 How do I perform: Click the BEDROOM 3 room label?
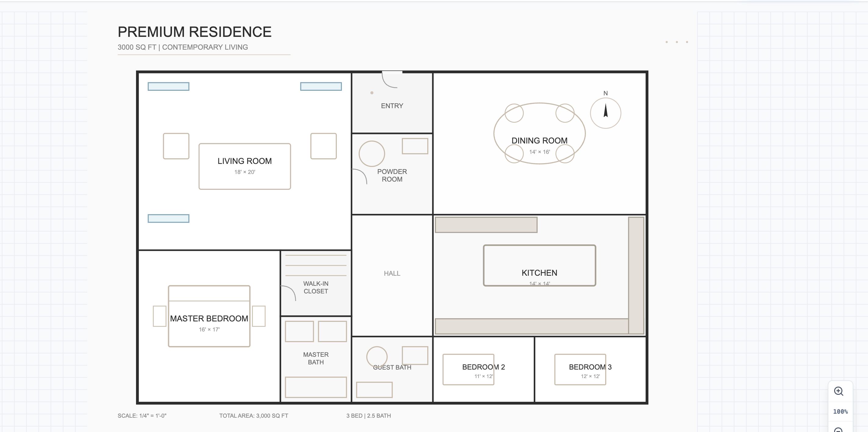[x=590, y=367]
